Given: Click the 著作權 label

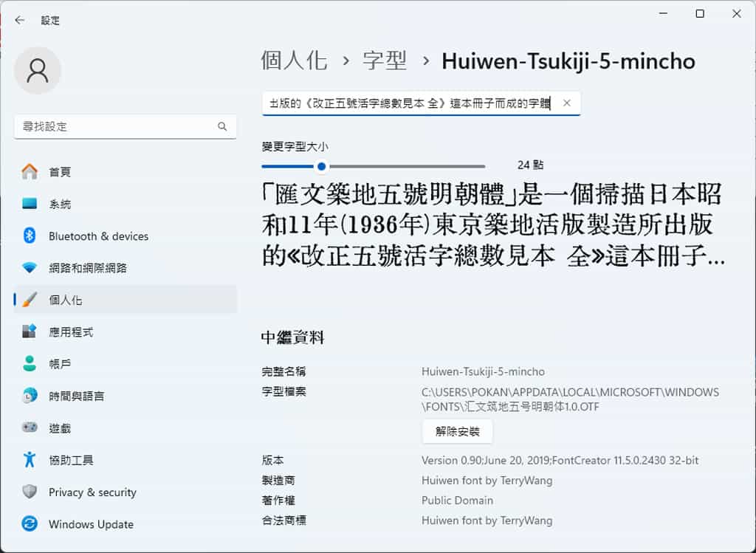Looking at the screenshot, I should 278,501.
